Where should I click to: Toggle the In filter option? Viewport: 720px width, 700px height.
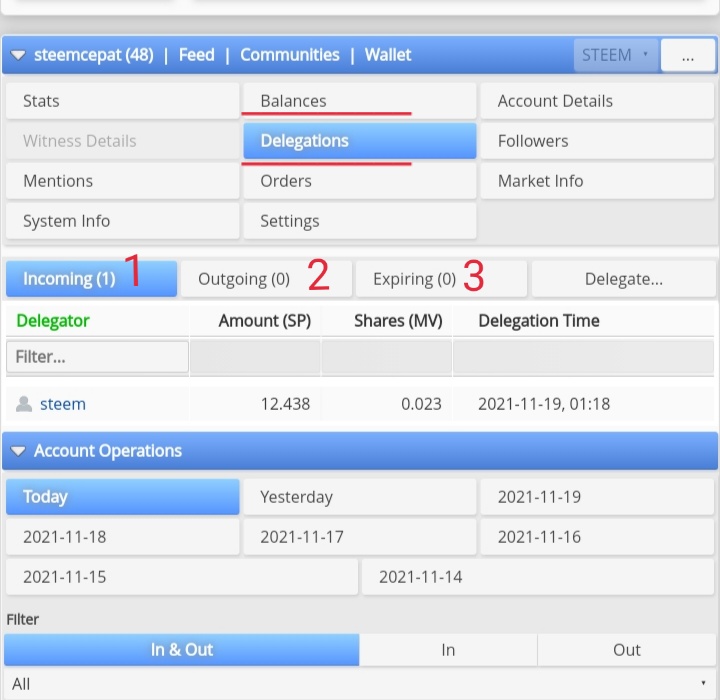448,650
